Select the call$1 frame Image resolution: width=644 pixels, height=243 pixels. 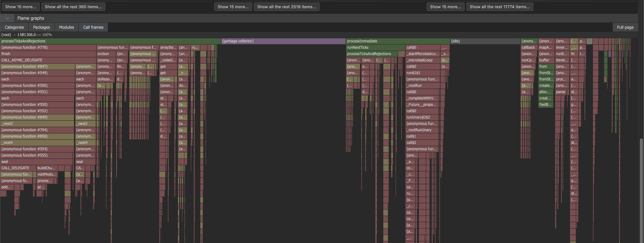422,136
